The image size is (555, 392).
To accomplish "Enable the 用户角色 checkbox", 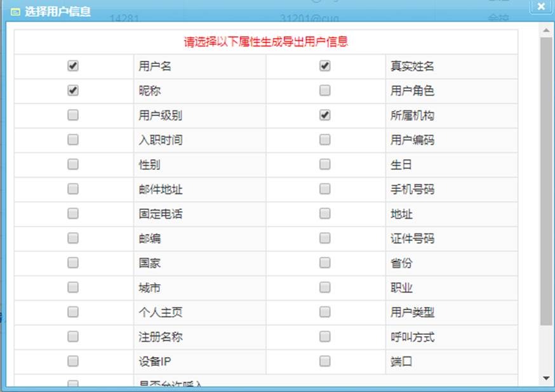I will point(325,91).
